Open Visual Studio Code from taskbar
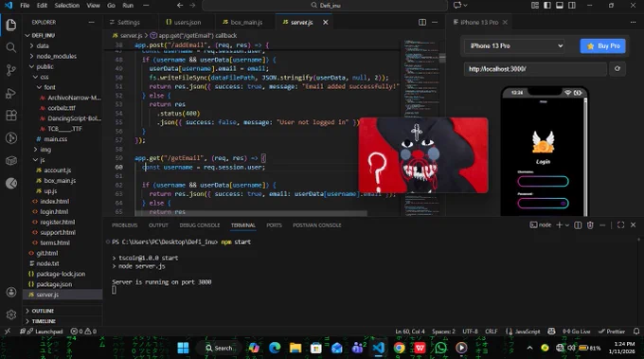This screenshot has width=644, height=359. coord(379,348)
